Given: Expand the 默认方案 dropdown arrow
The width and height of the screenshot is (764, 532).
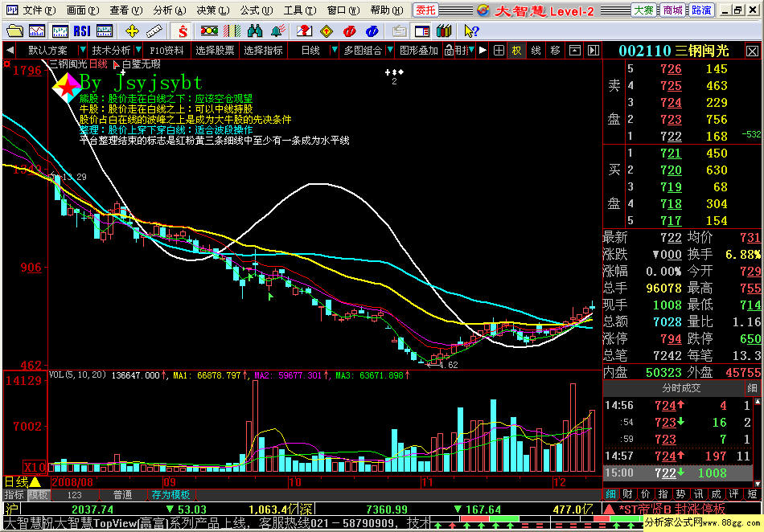Looking at the screenshot, I should [82, 50].
